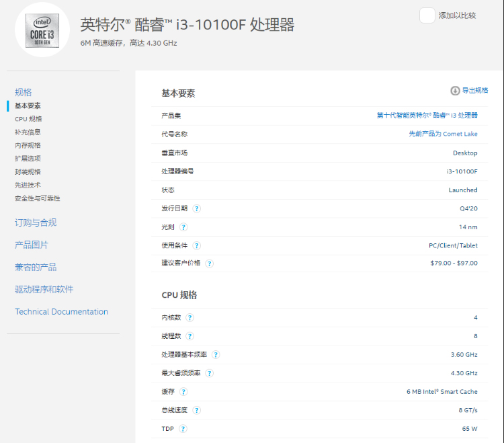Click the 垂直市场 row label
Image resolution: width=504 pixels, height=443 pixels.
click(174, 153)
